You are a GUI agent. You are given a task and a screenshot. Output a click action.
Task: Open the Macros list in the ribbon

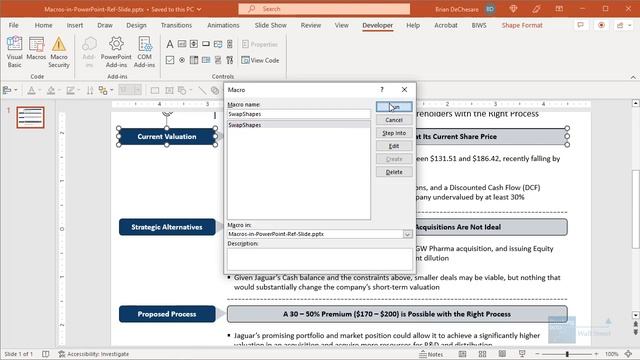36,49
